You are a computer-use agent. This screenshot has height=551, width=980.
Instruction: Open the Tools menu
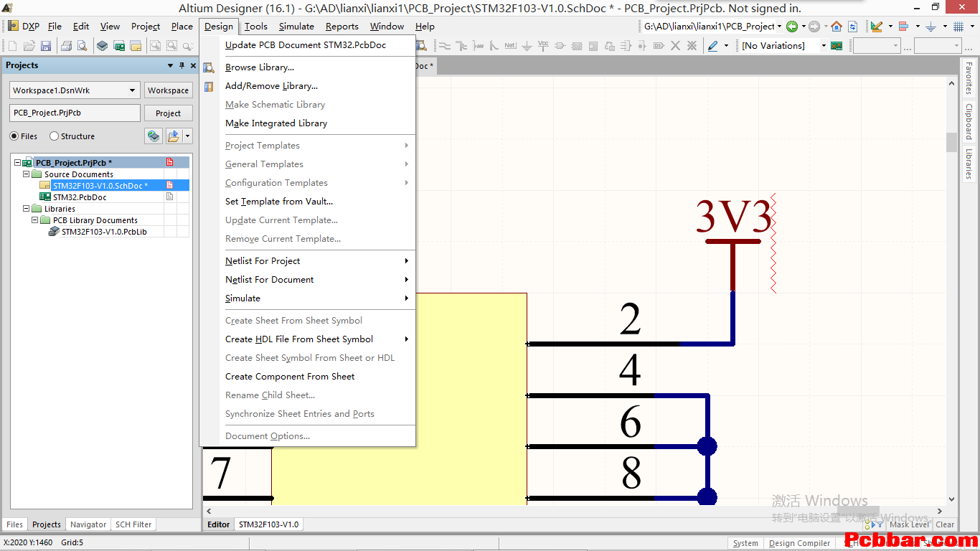point(255,27)
